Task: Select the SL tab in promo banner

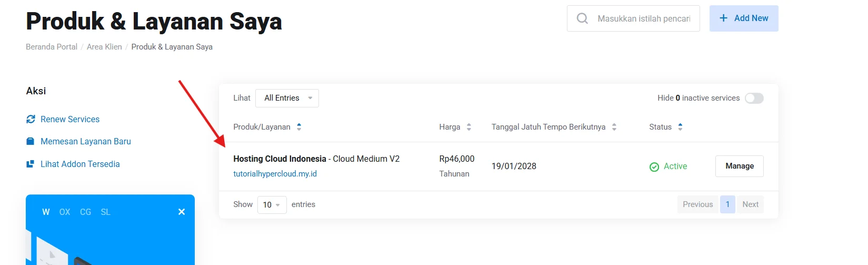Action: coord(105,212)
